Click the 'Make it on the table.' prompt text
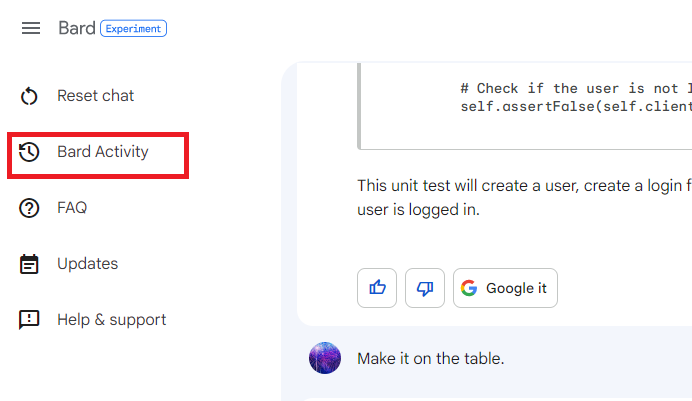692x401 pixels. pos(430,359)
